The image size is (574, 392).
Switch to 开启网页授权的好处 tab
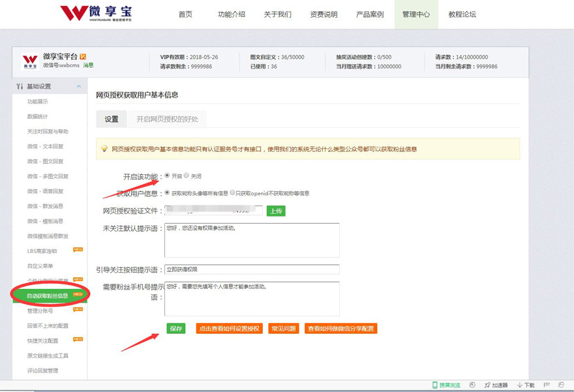tap(167, 119)
